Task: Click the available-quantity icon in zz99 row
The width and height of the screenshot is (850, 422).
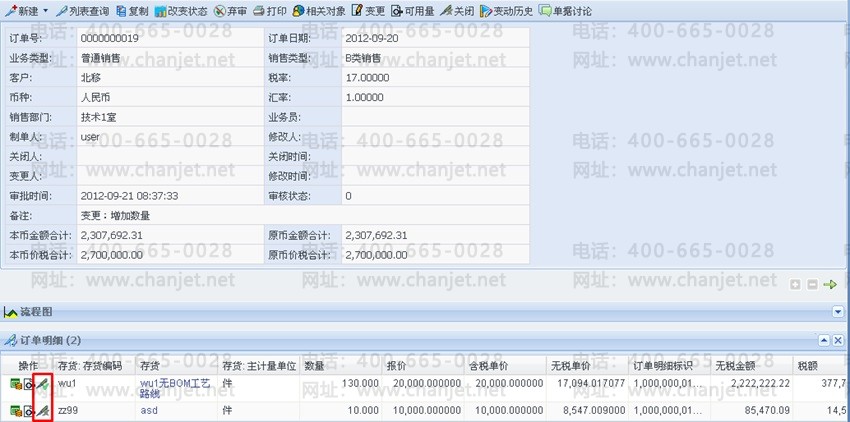Action: 29,411
